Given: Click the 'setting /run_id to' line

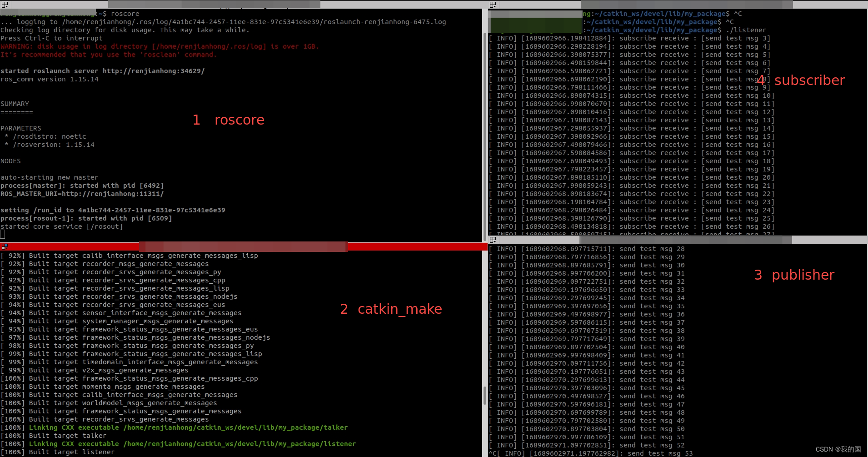Looking at the screenshot, I should tap(113, 210).
